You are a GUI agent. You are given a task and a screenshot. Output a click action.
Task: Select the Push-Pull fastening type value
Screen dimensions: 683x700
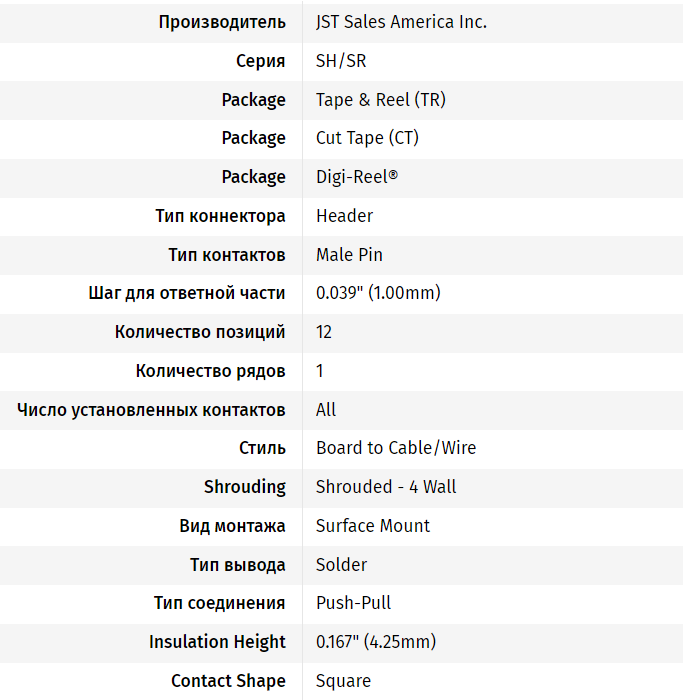coord(353,603)
